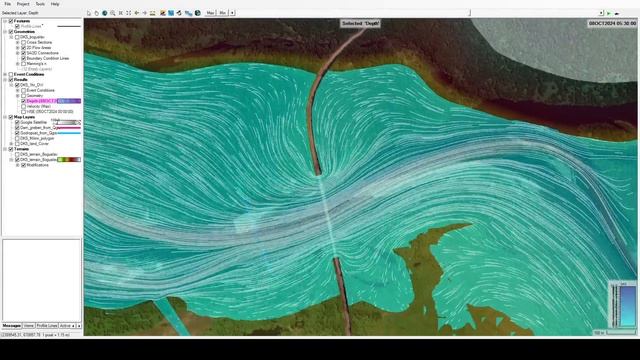Screen dimensions: 640x360
Task: Pick the measure ruler tool
Action: coord(153,13)
